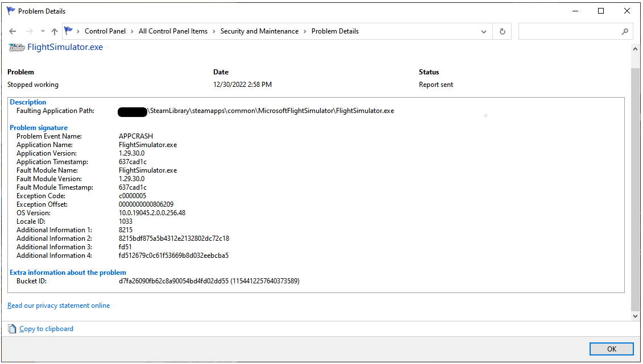Click the Problem signature heading
Screen dimensions: 643x364
39,128
